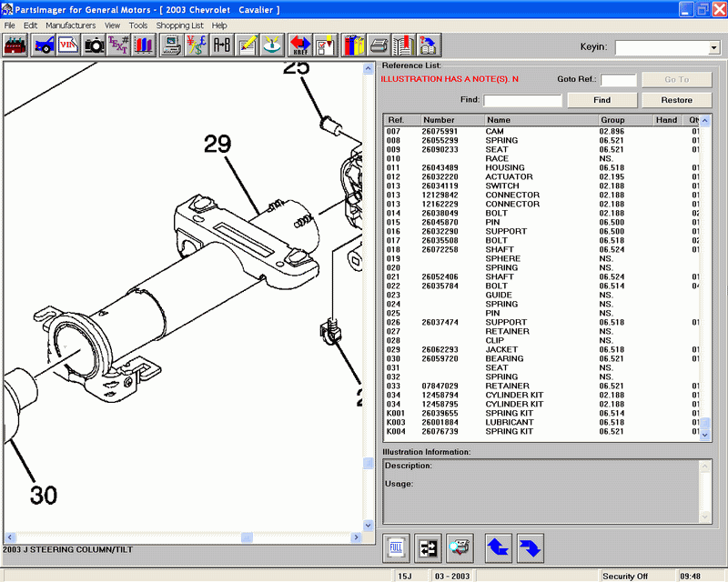Screen dimensions: 728x582
Task: Click the Name column header
Action: point(541,120)
